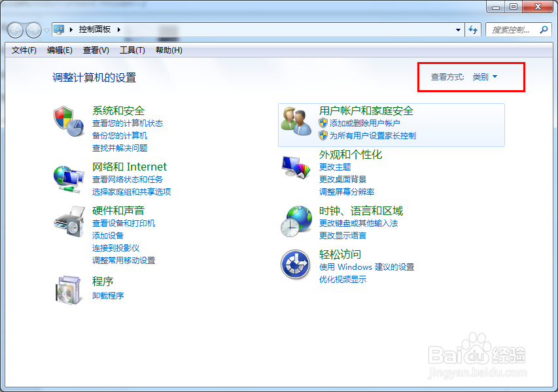The width and height of the screenshot is (558, 392).
Task: Open the 查看(V) menu
Action: [96, 50]
